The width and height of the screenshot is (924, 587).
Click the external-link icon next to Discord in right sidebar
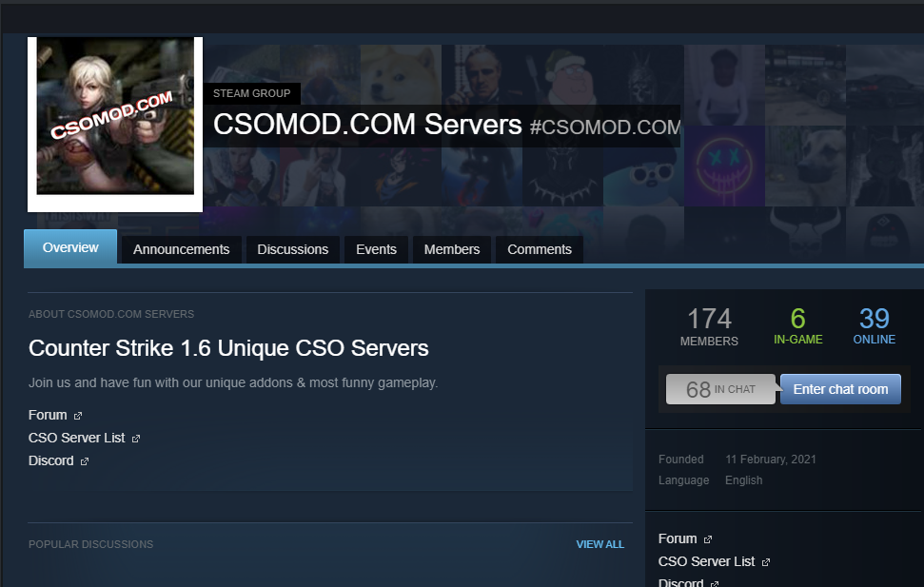tap(715, 583)
